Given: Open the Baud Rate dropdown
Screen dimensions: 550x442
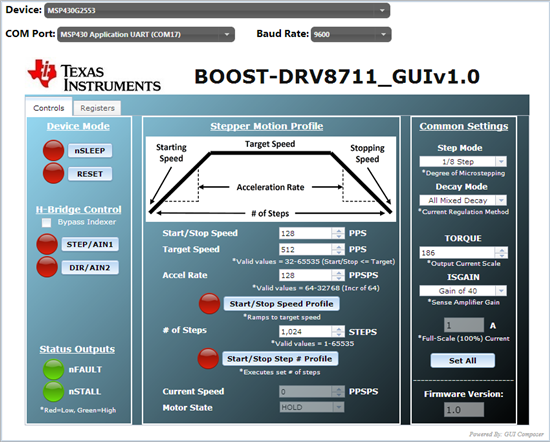Looking at the screenshot, I should coord(351,34).
